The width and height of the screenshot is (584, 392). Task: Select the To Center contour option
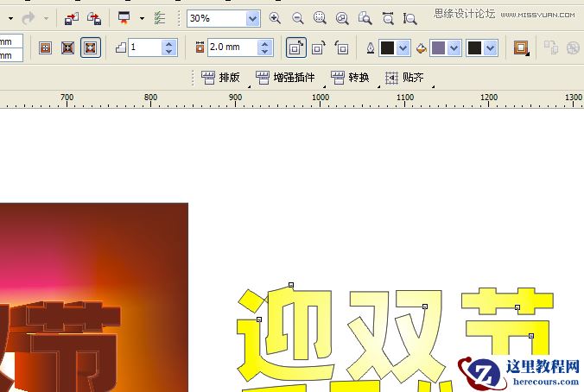coord(45,47)
